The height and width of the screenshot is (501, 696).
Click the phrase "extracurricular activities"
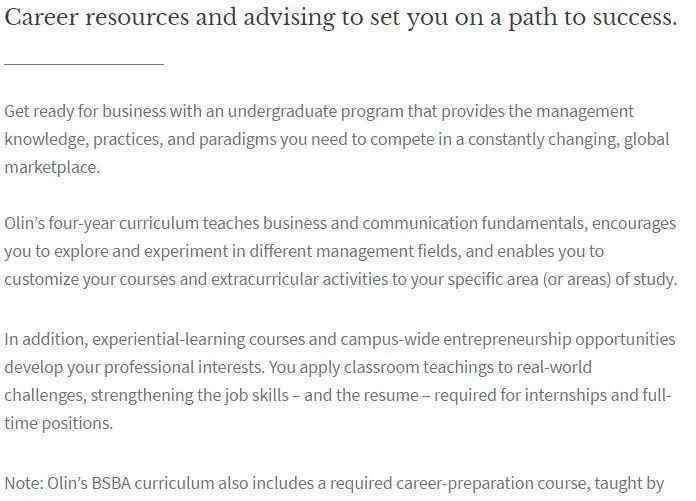click(x=299, y=280)
